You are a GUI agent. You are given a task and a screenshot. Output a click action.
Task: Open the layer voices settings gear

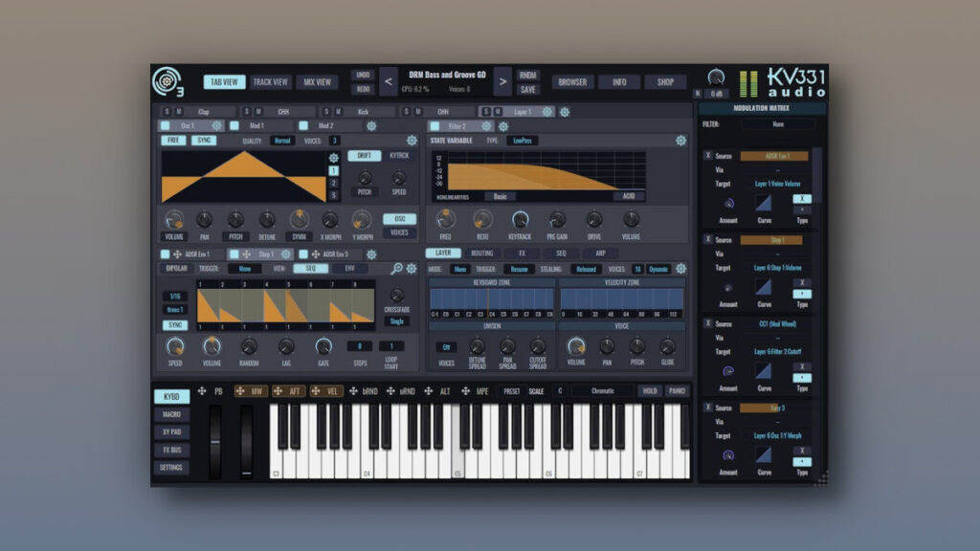(679, 269)
